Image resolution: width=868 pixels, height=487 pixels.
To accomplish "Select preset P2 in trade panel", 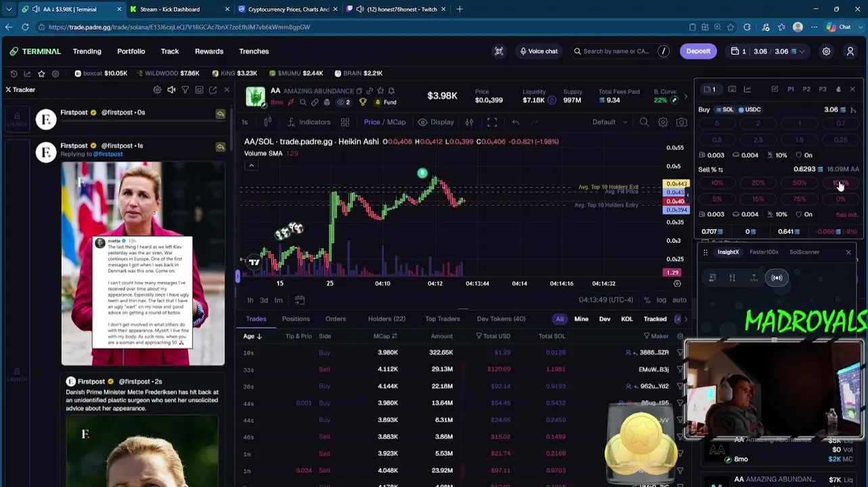I will (806, 89).
